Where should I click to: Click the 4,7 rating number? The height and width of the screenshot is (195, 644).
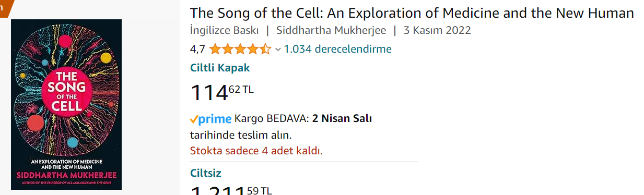[x=197, y=50]
